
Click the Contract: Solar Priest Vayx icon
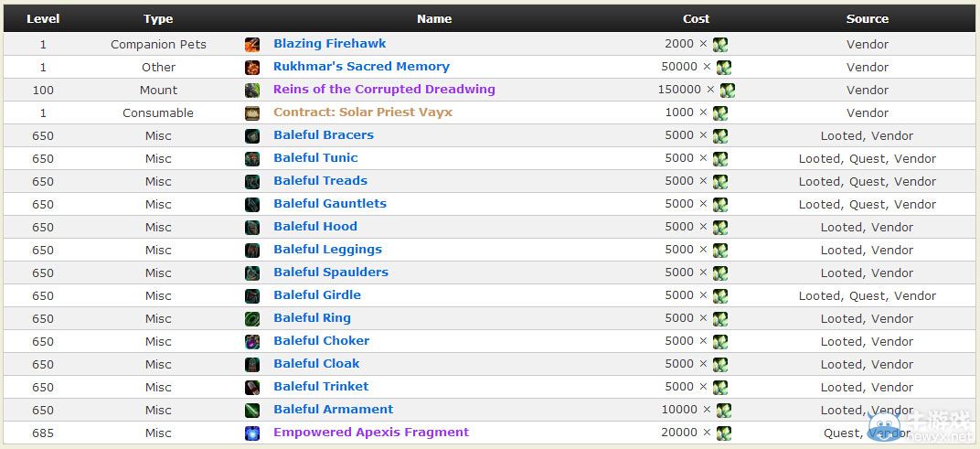[x=252, y=112]
